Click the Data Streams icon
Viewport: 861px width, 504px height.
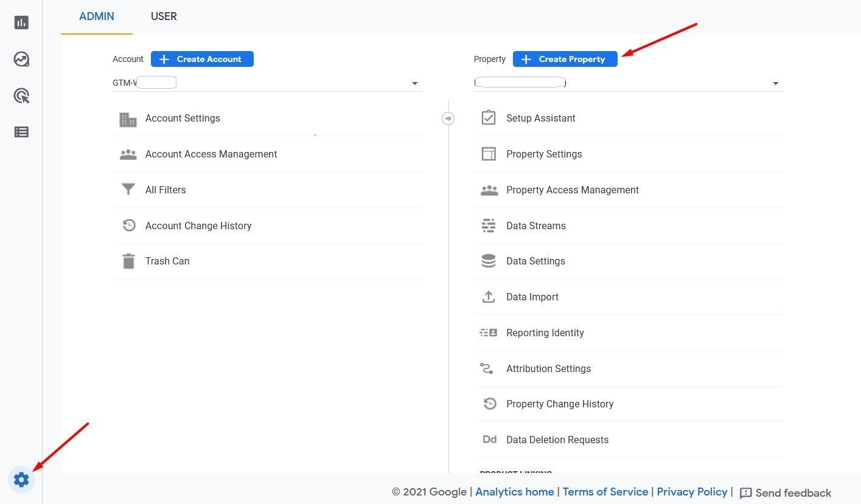(488, 226)
